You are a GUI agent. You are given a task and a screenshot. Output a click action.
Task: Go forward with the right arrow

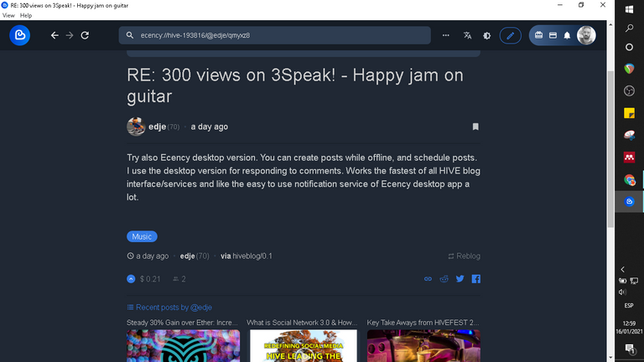click(x=70, y=35)
